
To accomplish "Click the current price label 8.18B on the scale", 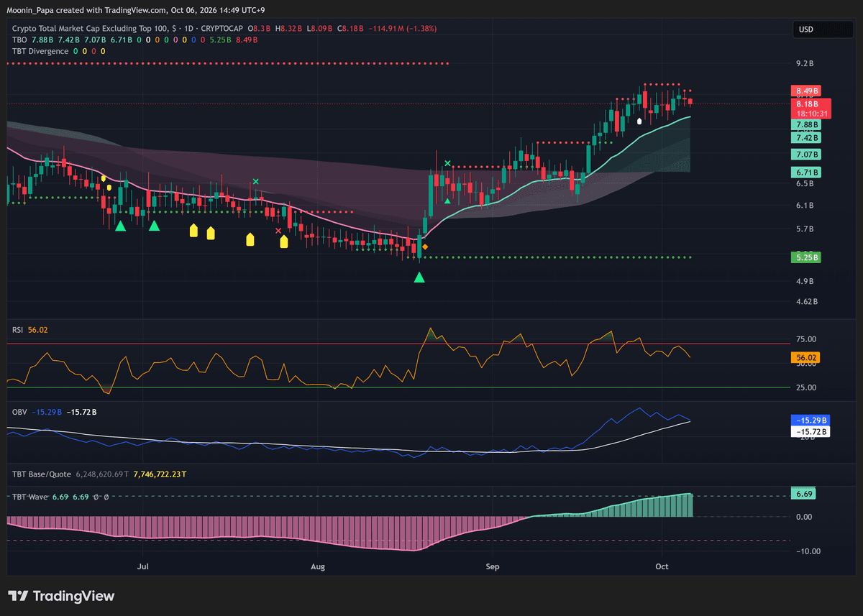I will [x=812, y=104].
